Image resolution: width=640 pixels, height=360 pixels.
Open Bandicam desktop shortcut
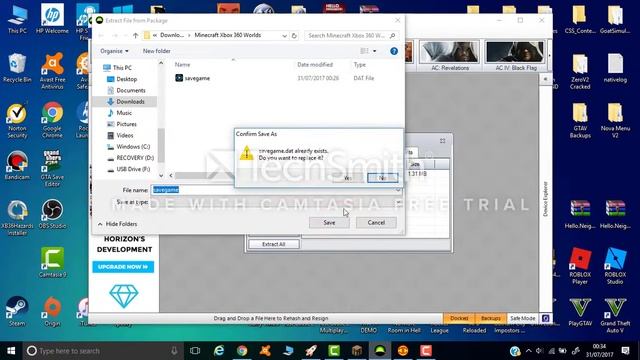(17, 165)
